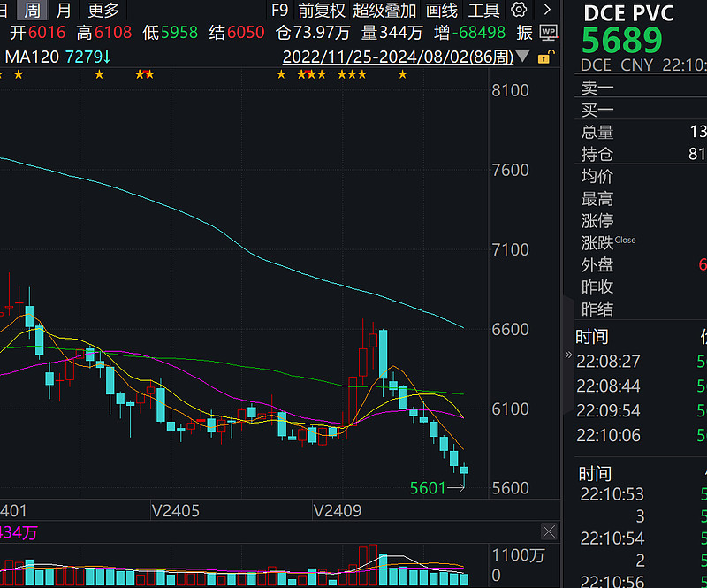Collapse the right panel with double-chevron handle
The height and width of the screenshot is (588, 707).
point(568,355)
